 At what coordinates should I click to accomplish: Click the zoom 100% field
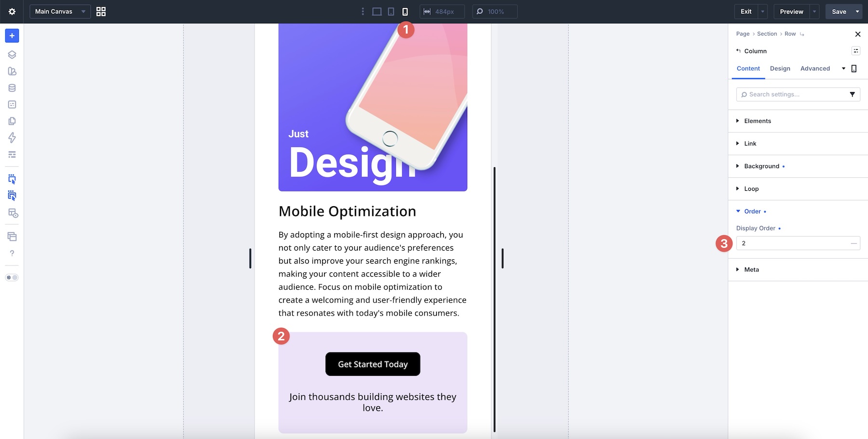pyautogui.click(x=495, y=12)
